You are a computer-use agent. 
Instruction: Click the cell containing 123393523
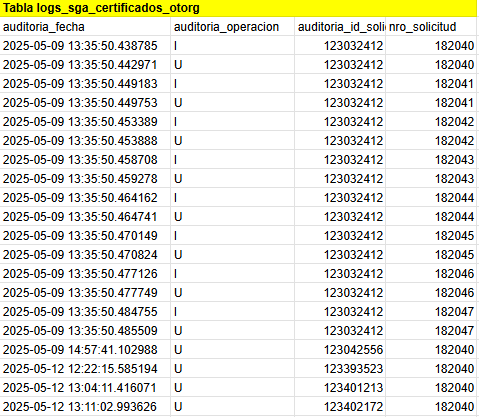click(x=340, y=369)
